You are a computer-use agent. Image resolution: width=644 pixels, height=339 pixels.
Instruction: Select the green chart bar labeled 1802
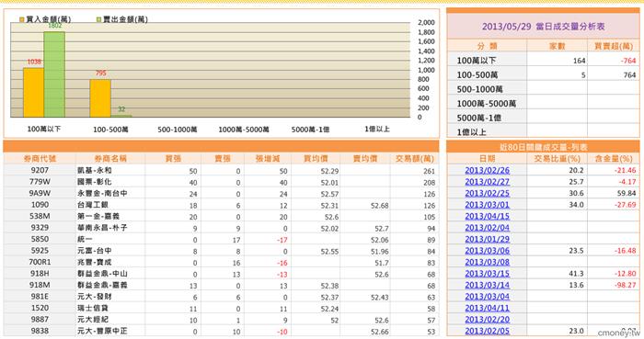54,74
